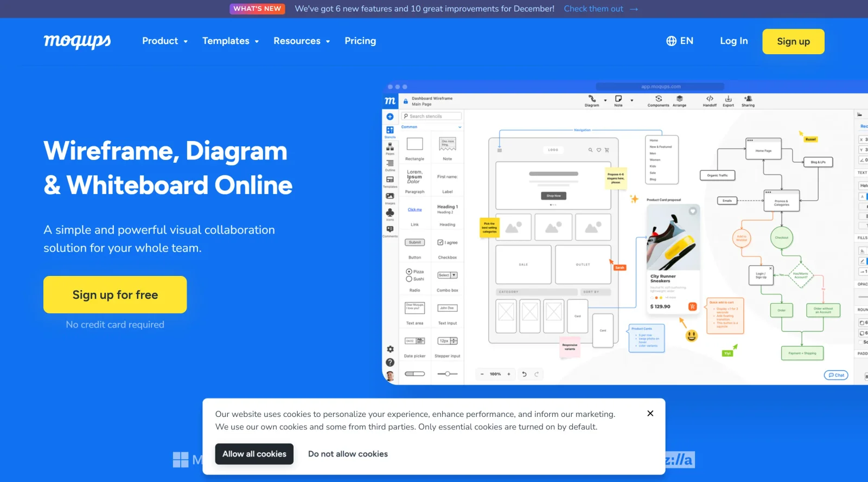Choose 'Do not allow cookies'
This screenshot has width=868, height=482.
pyautogui.click(x=348, y=454)
